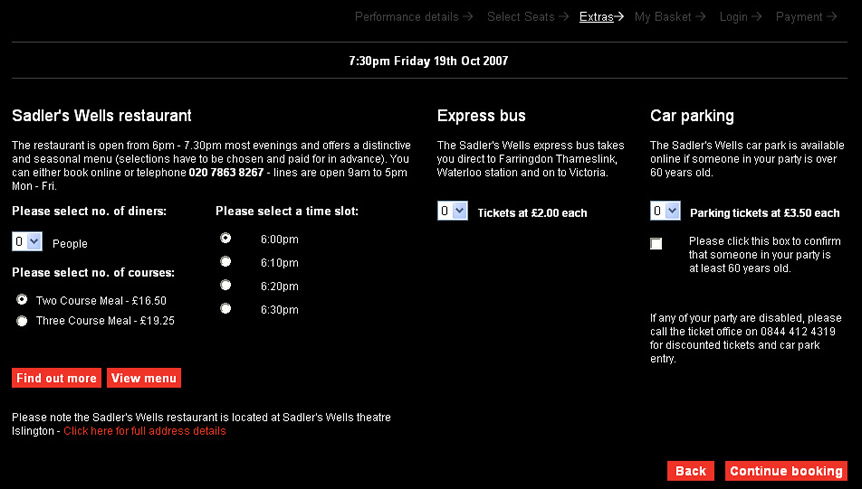Go to Performance details step
Screen dimensions: 862x489
click(413, 17)
